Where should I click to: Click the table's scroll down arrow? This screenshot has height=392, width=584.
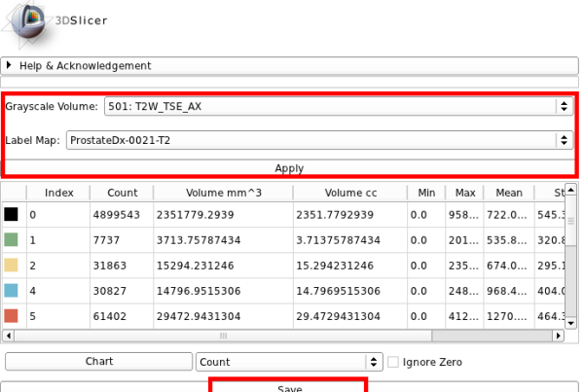click(570, 323)
